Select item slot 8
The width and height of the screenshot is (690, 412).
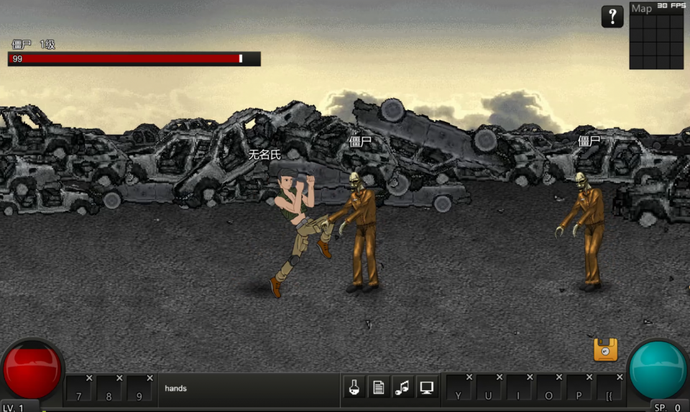point(109,390)
